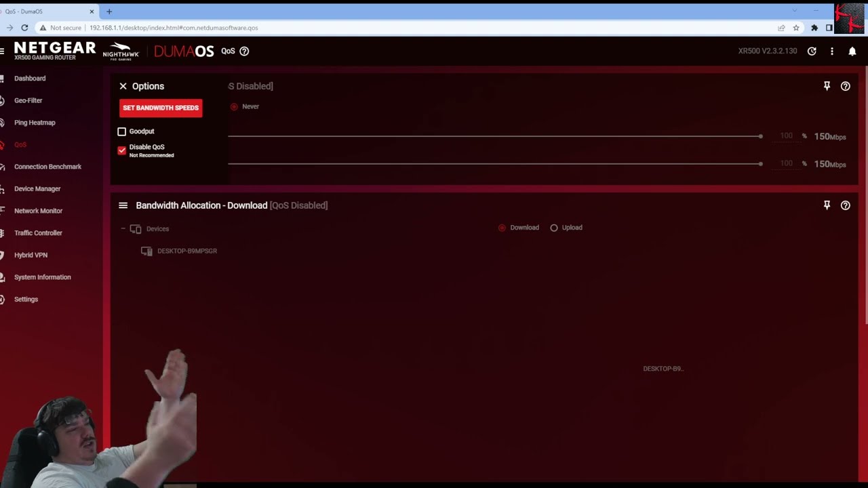Adjust the lower bandwidth slider handle
The height and width of the screenshot is (488, 868).
(x=760, y=163)
